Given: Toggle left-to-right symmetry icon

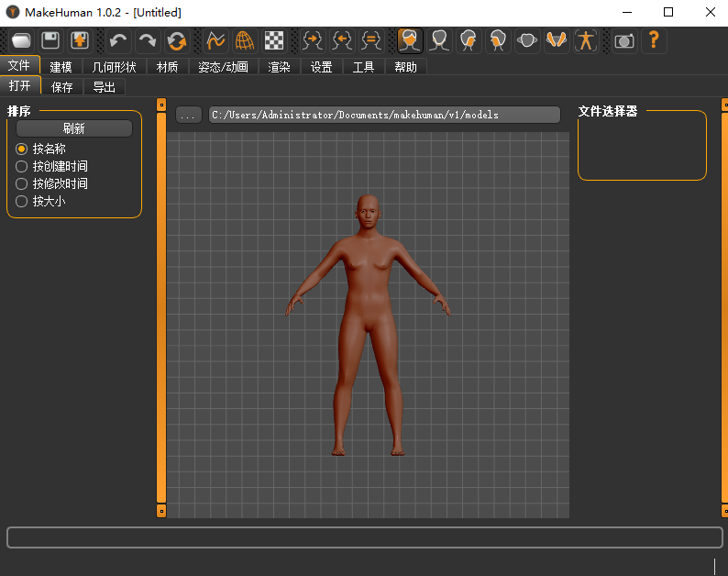Looking at the screenshot, I should coord(342,41).
